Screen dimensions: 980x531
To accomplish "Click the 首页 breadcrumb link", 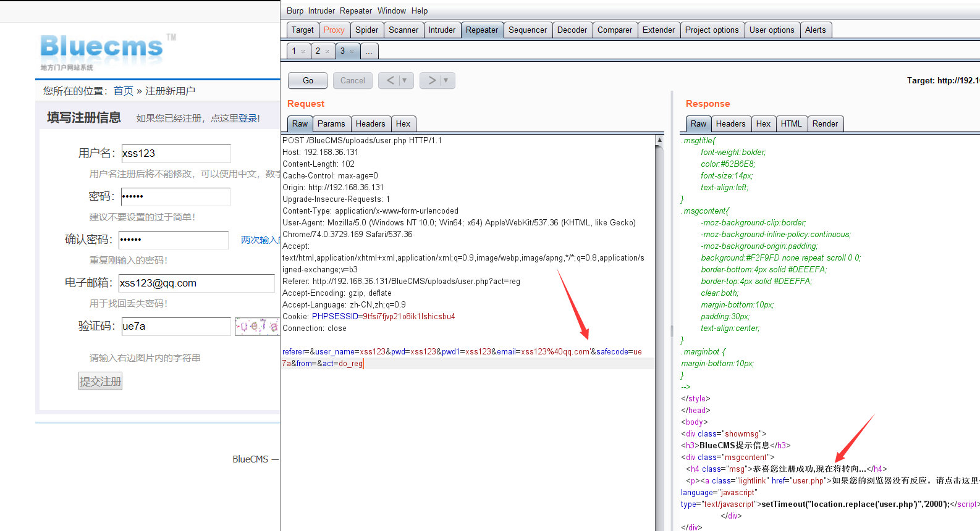I will pyautogui.click(x=123, y=91).
